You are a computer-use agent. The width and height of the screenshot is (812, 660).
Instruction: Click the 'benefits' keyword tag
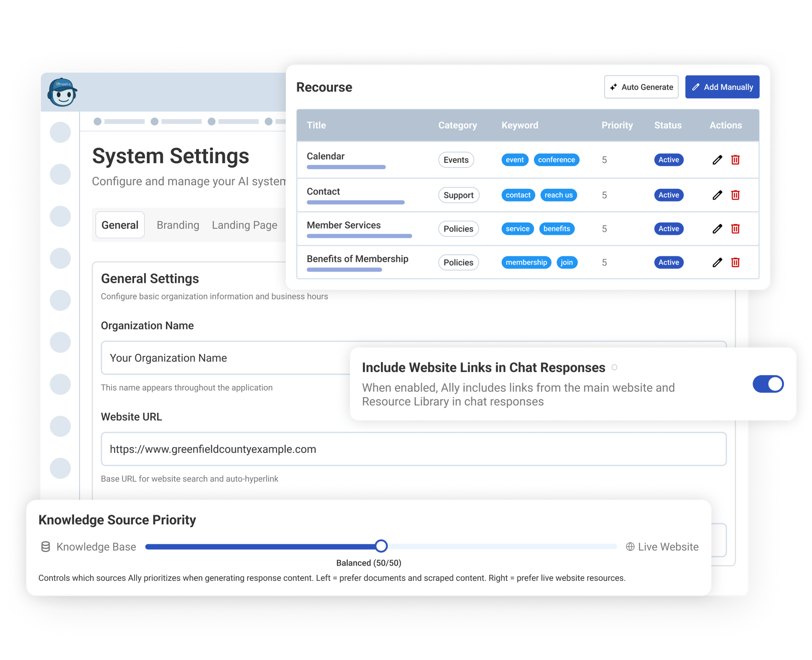click(557, 229)
